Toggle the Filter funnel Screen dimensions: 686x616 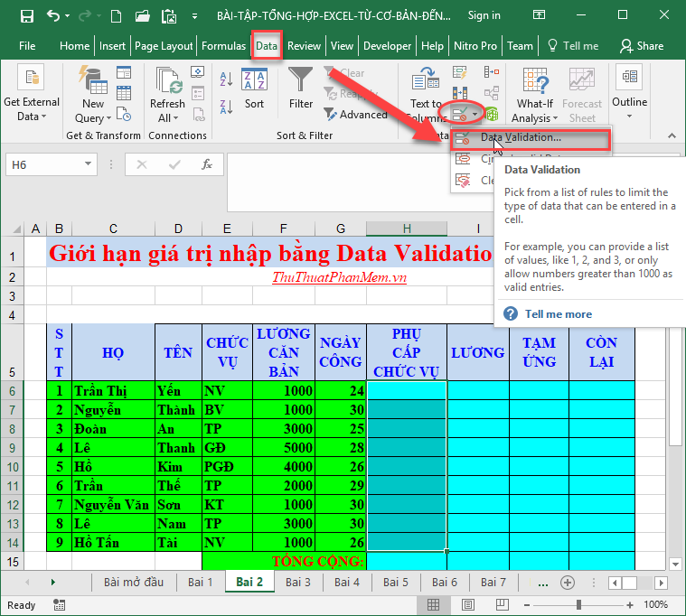[x=301, y=88]
